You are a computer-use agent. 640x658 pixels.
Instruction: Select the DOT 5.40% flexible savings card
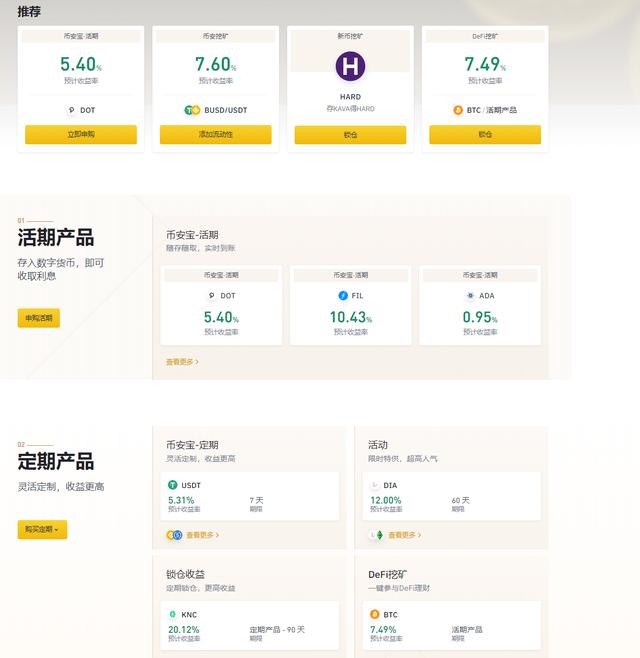[221, 306]
